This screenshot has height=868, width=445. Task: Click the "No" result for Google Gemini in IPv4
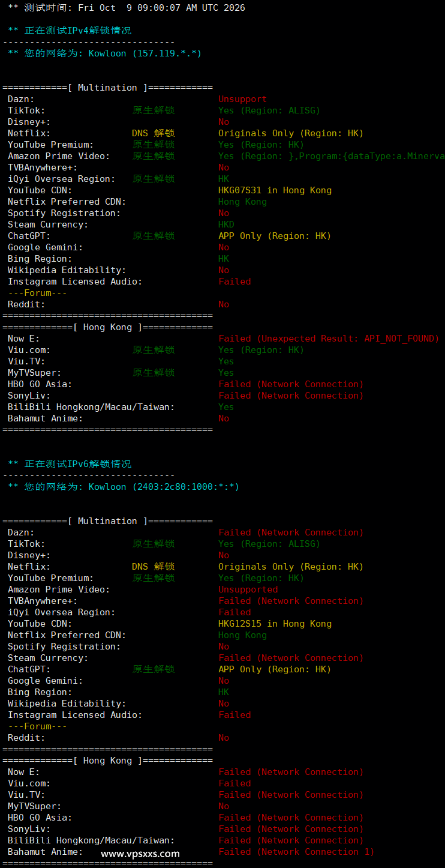pos(224,247)
